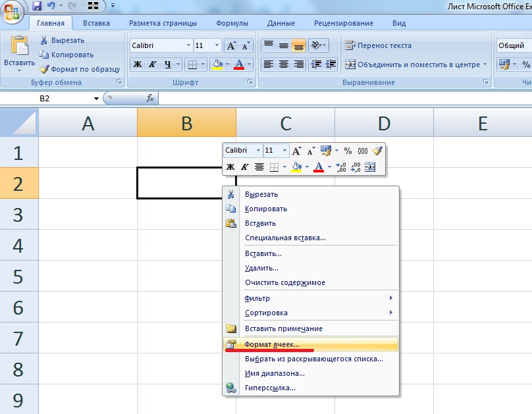Increase decimal places in mini toolbar
The image size is (532, 414).
coord(340,167)
